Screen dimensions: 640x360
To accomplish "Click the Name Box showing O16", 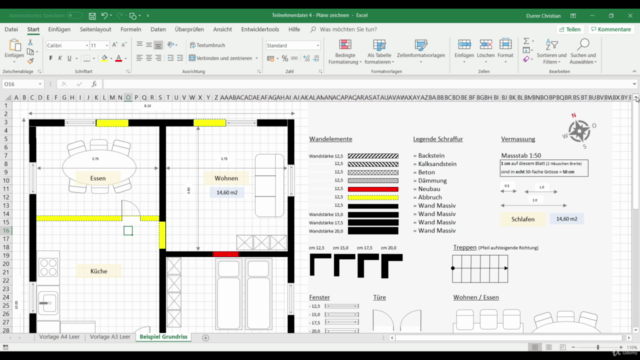I will point(22,84).
